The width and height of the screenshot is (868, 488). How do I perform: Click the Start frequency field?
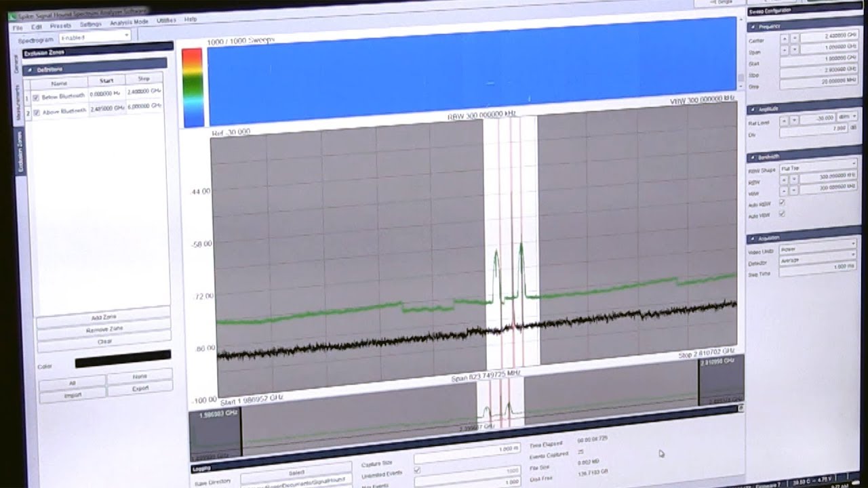click(818, 60)
